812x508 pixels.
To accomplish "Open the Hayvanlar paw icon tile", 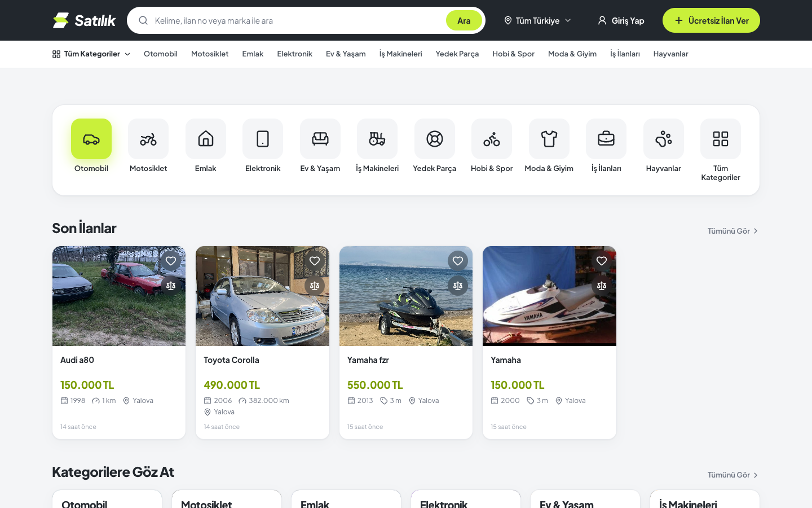I will (664, 139).
